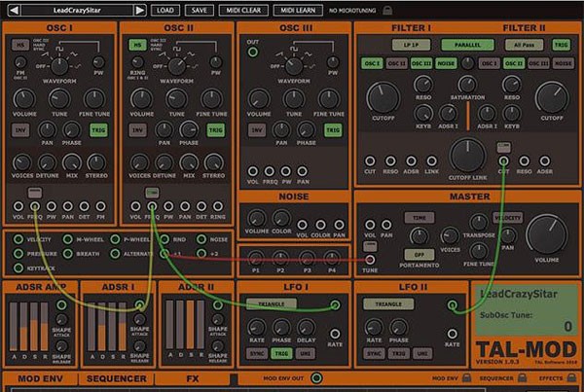Toggle LFO I SYNC button

pyautogui.click(x=257, y=354)
